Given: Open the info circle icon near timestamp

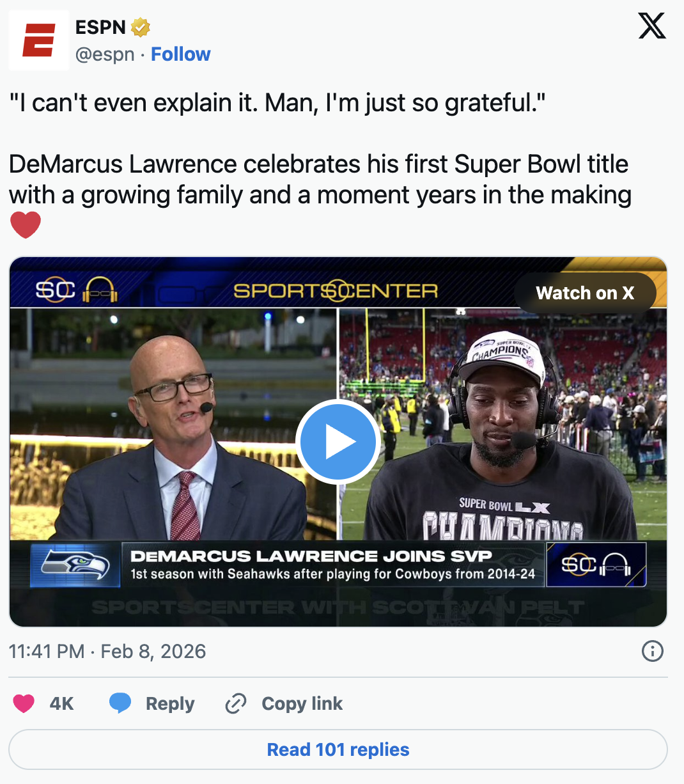Looking at the screenshot, I should coord(652,652).
